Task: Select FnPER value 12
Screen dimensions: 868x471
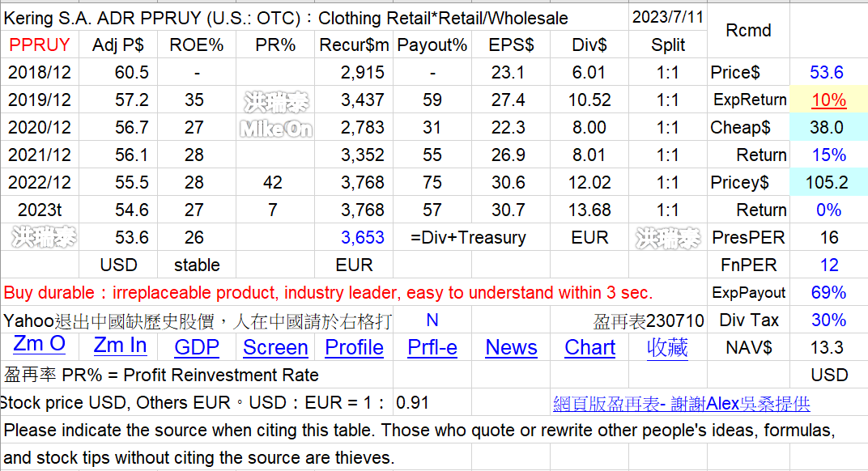Action: pyautogui.click(x=828, y=265)
